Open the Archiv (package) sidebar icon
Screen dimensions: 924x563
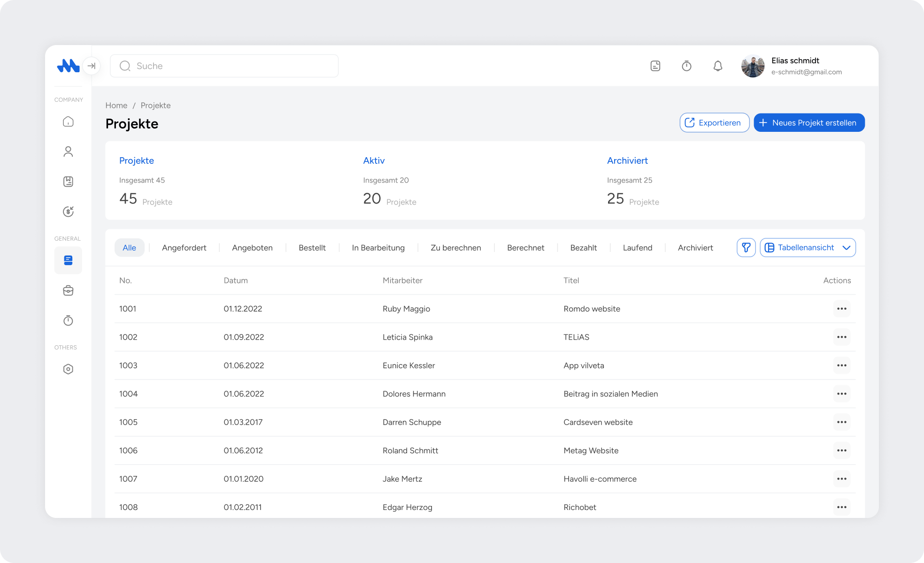click(x=68, y=182)
